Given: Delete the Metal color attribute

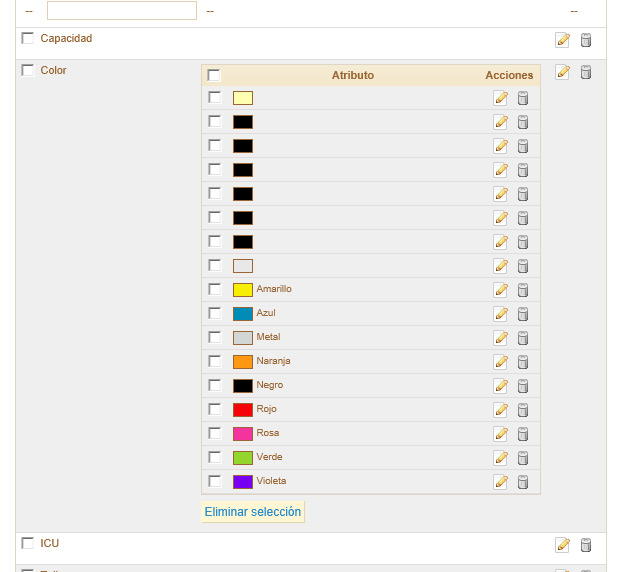Looking at the screenshot, I should click(523, 338).
